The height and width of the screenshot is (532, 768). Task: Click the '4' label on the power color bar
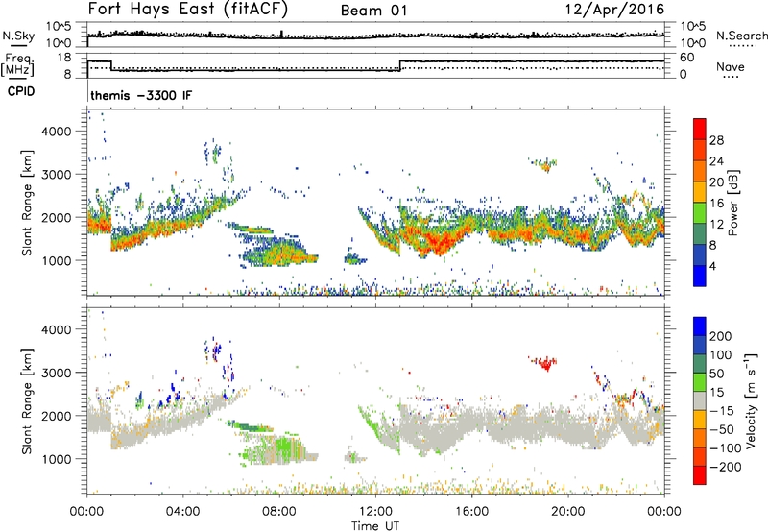pyautogui.click(x=712, y=266)
